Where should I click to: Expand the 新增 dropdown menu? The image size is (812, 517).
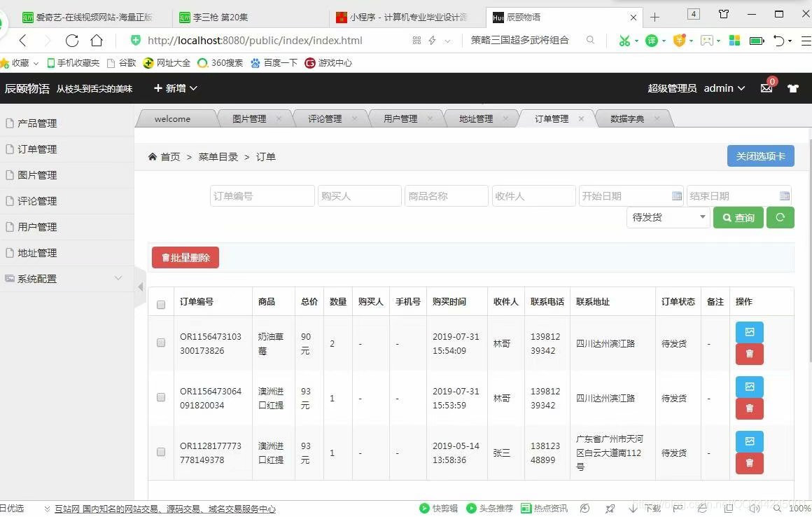pyautogui.click(x=176, y=88)
